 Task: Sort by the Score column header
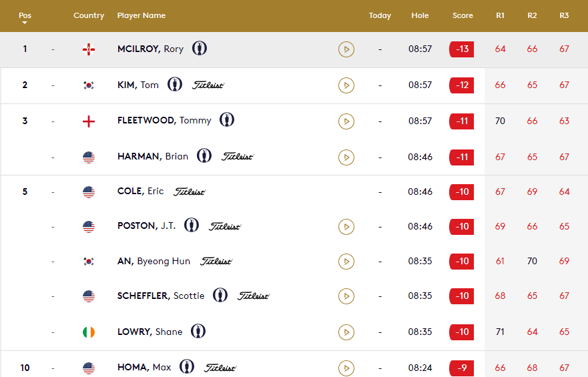tap(463, 15)
